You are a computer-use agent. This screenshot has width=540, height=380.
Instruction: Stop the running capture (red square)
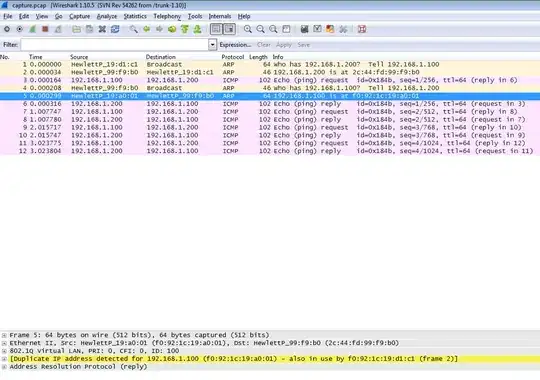point(45,29)
